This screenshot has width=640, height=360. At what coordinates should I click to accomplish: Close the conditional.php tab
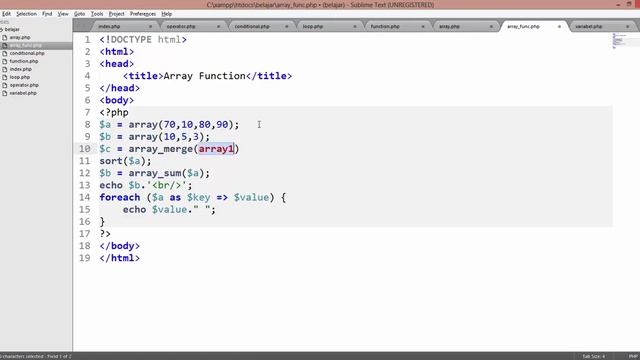point(287,27)
